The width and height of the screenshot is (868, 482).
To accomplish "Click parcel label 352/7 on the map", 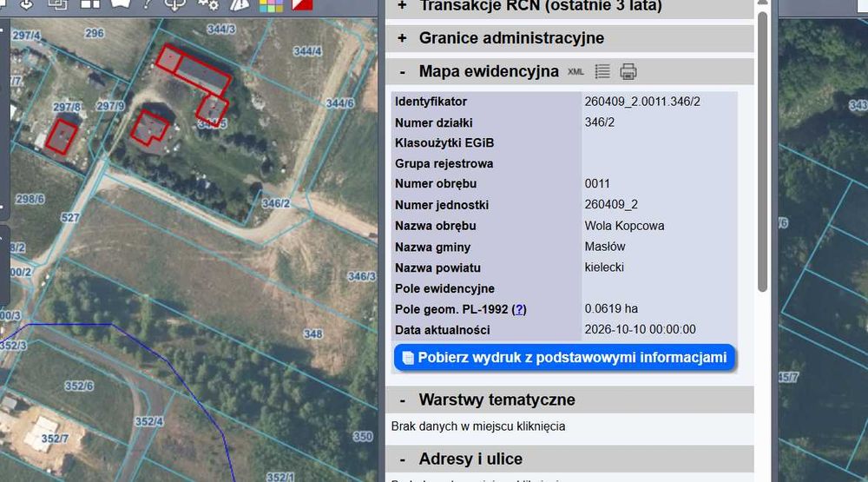I will 55,439.
